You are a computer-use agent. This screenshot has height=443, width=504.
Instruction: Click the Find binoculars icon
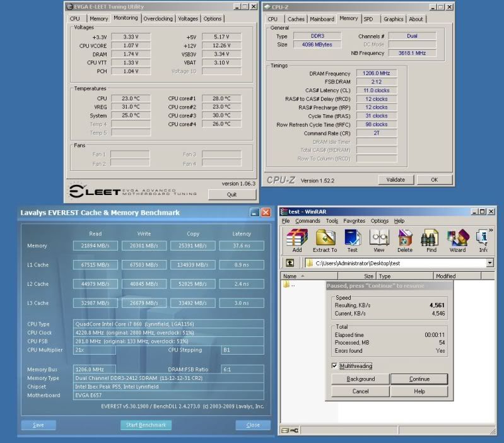point(431,240)
